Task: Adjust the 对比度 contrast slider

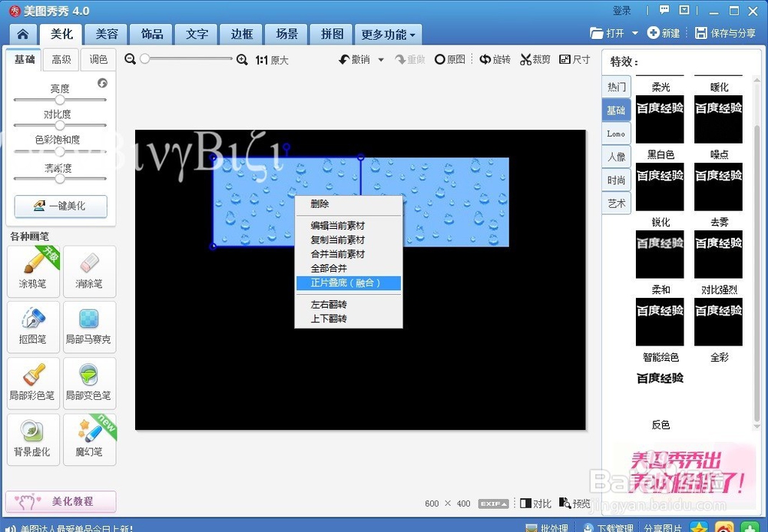Action: (x=60, y=125)
